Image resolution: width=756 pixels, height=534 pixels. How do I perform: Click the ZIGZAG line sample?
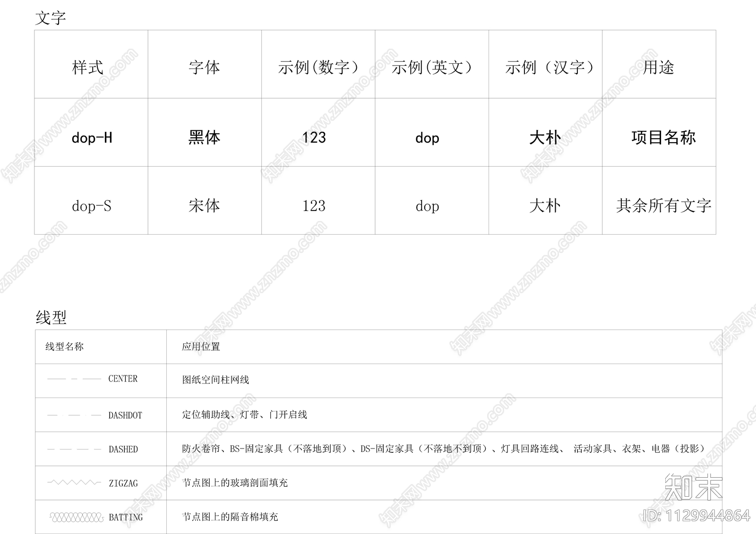pos(74,483)
